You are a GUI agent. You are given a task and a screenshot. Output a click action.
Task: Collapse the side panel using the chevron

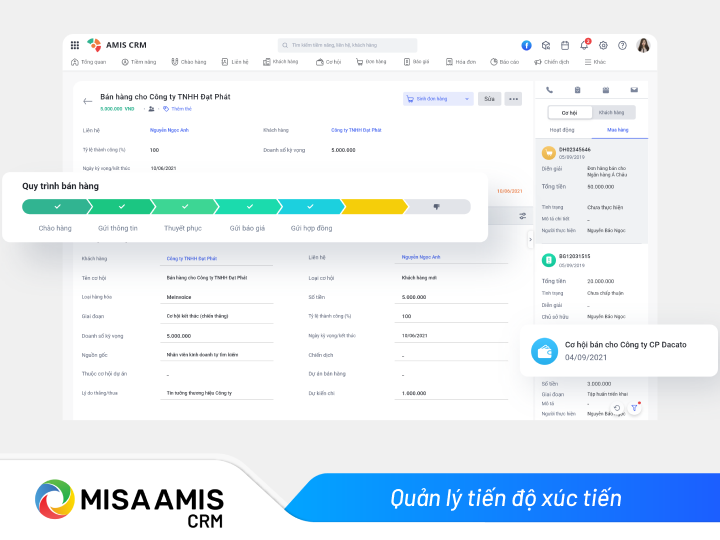(530, 239)
